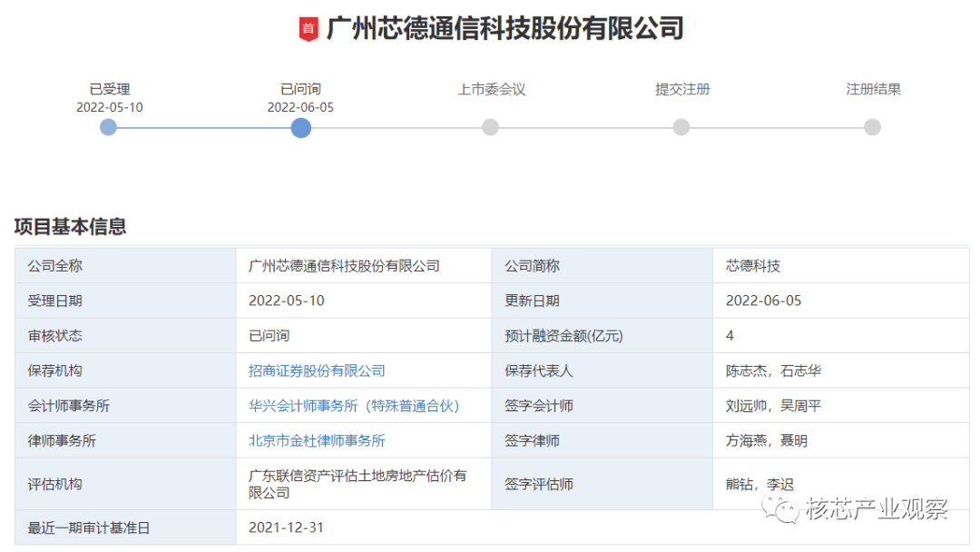Screen dimensions: 980x552
Task: Click the 芯德科技 value cell
Action: click(x=840, y=266)
